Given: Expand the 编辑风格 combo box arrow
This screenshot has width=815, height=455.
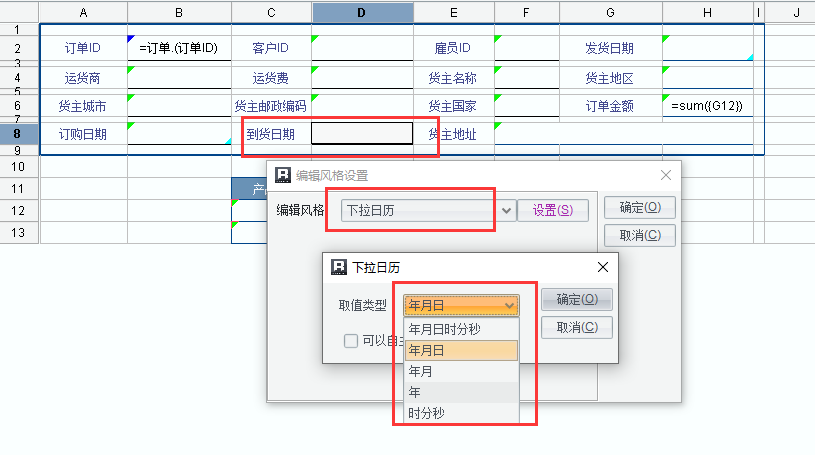Looking at the screenshot, I should click(506, 211).
